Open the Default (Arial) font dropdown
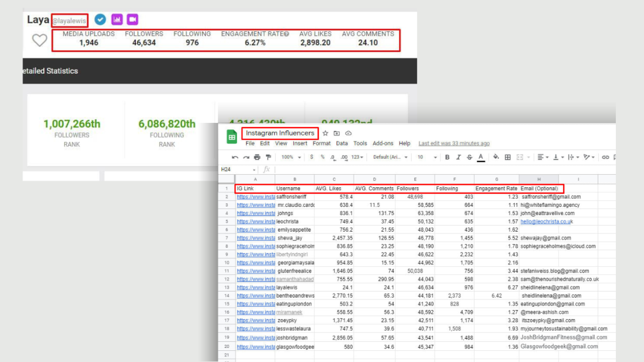644x362 pixels. (x=391, y=157)
